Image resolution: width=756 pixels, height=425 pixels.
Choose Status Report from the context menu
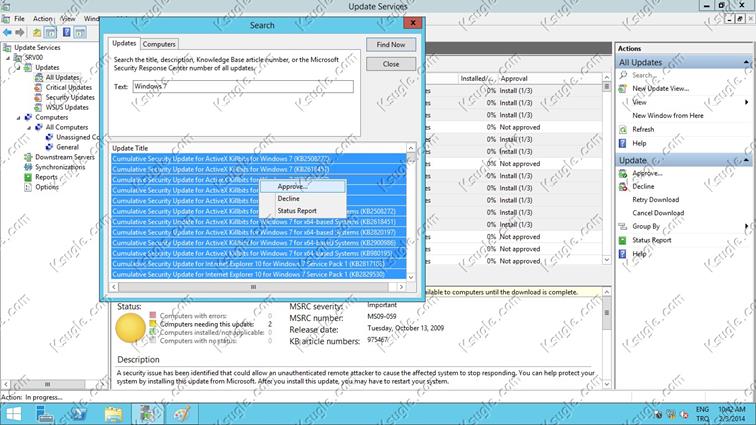tap(303, 211)
